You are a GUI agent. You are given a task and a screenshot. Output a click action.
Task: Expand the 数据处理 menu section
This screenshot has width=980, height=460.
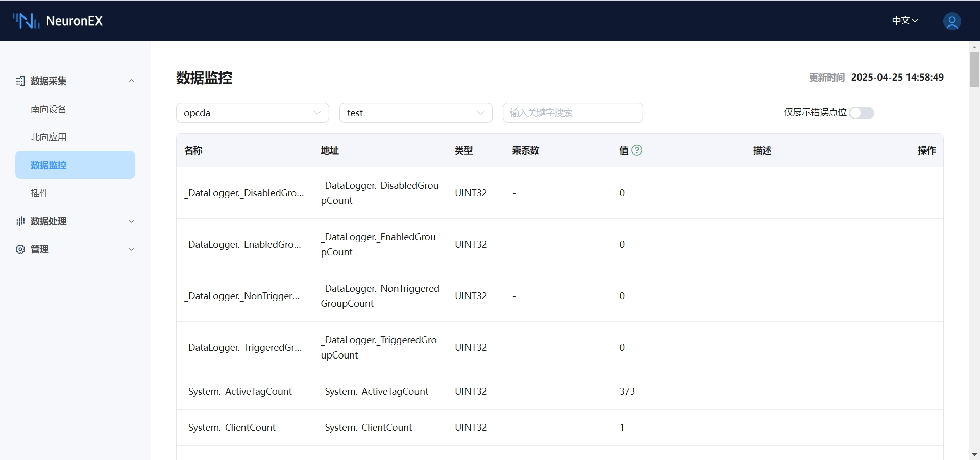(x=131, y=221)
